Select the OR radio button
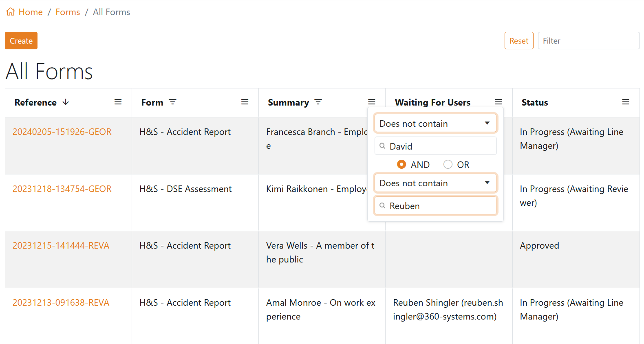 point(448,164)
